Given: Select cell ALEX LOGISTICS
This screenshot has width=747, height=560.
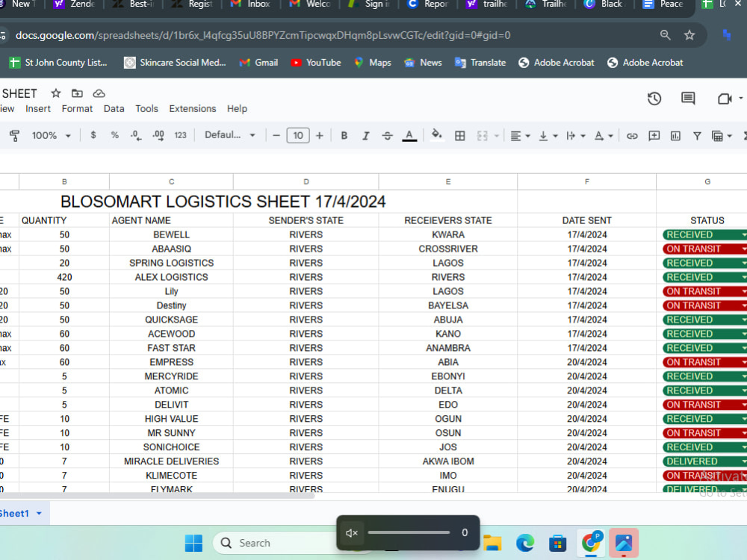Looking at the screenshot, I should 172,277.
